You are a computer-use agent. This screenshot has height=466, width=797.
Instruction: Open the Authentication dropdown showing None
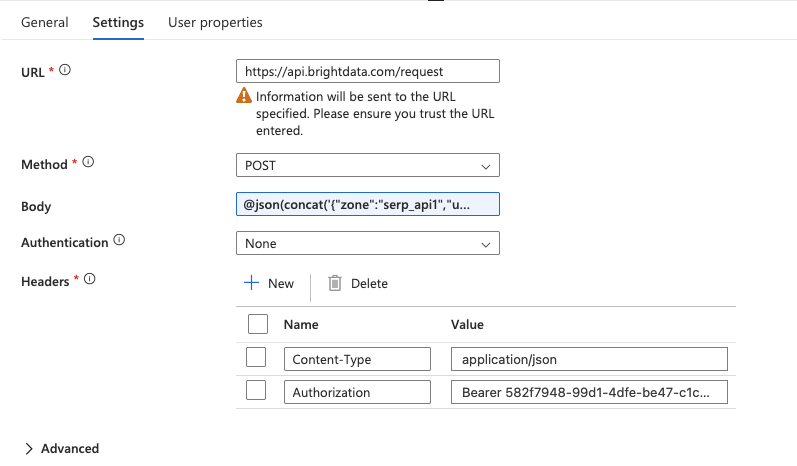367,243
